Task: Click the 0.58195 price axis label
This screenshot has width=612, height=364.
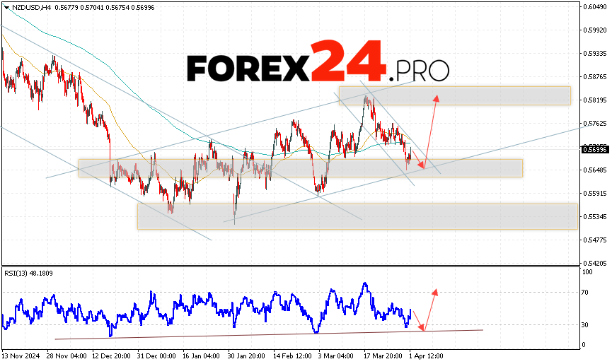Action: click(x=594, y=100)
